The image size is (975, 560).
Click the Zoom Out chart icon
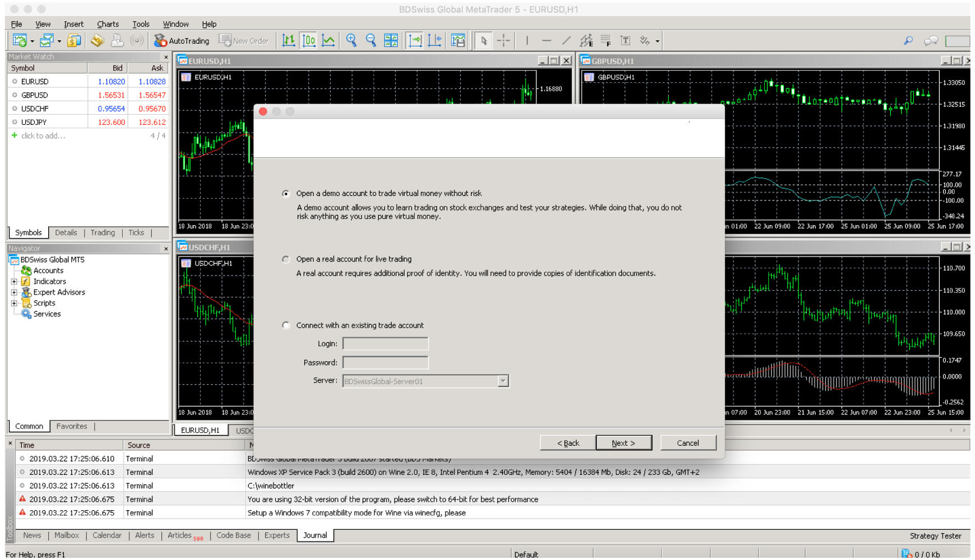tap(371, 40)
